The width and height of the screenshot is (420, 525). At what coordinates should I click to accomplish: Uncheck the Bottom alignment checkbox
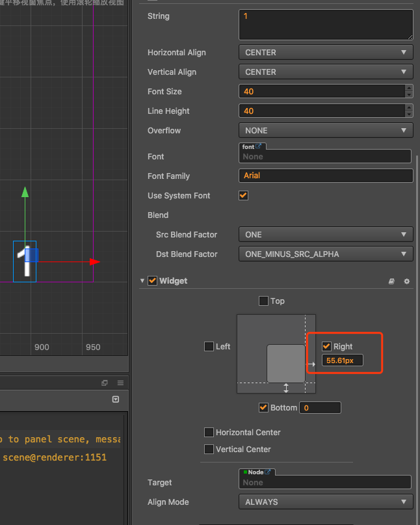263,407
